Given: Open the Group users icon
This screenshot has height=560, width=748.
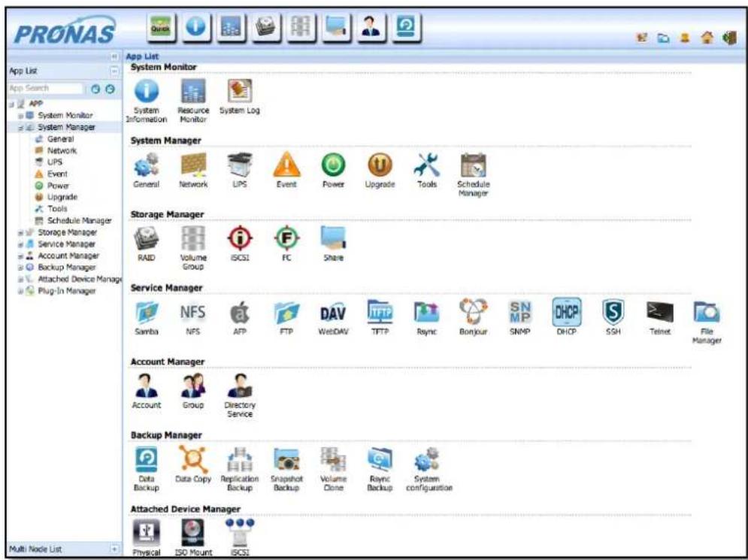Looking at the screenshot, I should tap(193, 386).
